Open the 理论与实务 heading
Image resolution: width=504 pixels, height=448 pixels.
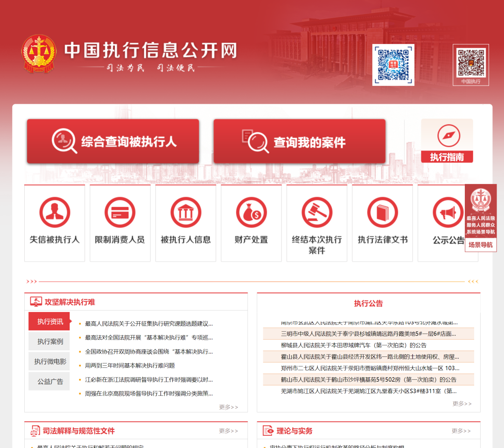294,431
